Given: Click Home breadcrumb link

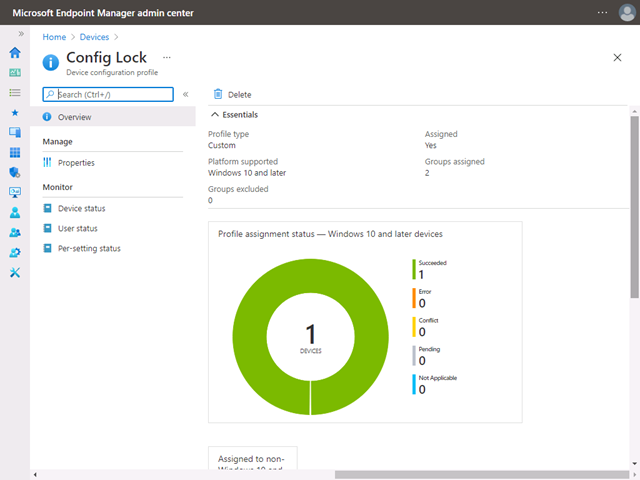Looking at the screenshot, I should 54,37.
